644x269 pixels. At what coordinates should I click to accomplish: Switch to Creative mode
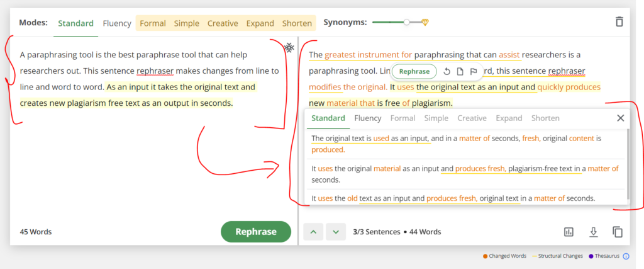pyautogui.click(x=223, y=23)
